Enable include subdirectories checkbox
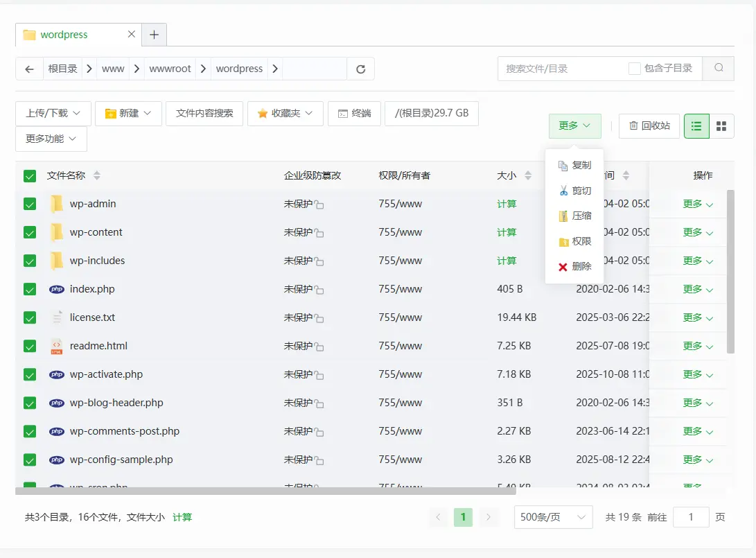 tap(635, 69)
